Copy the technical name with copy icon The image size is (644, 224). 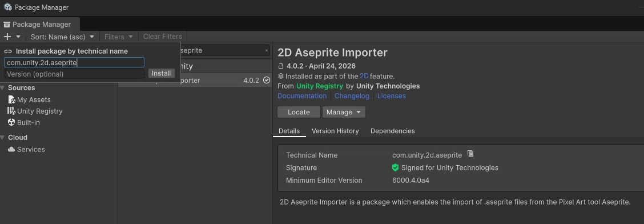point(470,154)
